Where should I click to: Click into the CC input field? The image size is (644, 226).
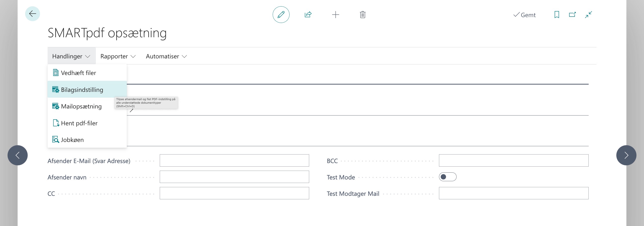coord(234,193)
